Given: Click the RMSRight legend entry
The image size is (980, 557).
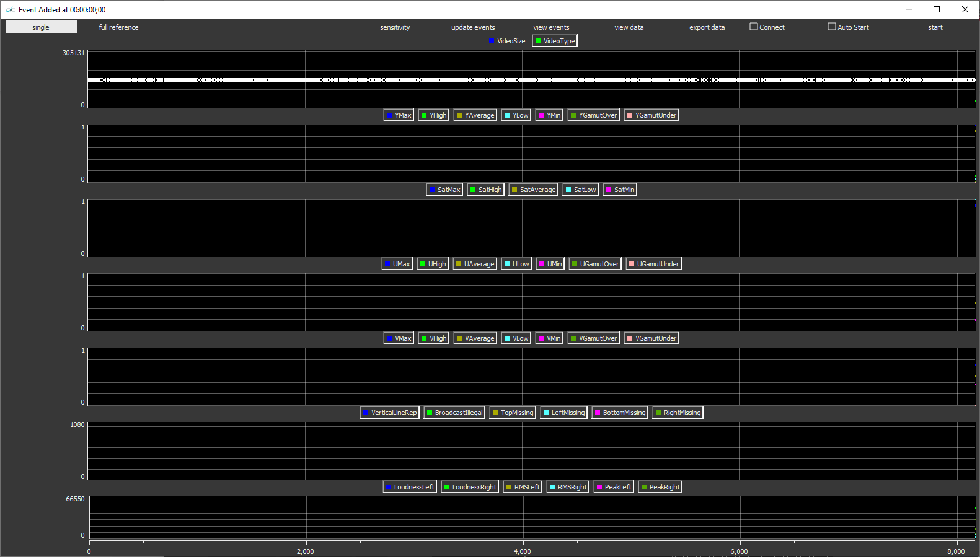Looking at the screenshot, I should [568, 487].
